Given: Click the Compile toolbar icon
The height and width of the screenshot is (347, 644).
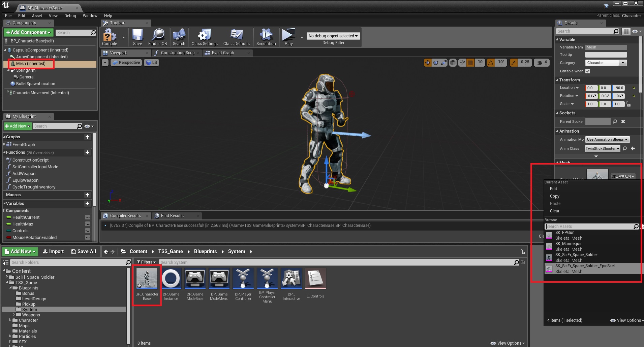Looking at the screenshot, I should [110, 36].
